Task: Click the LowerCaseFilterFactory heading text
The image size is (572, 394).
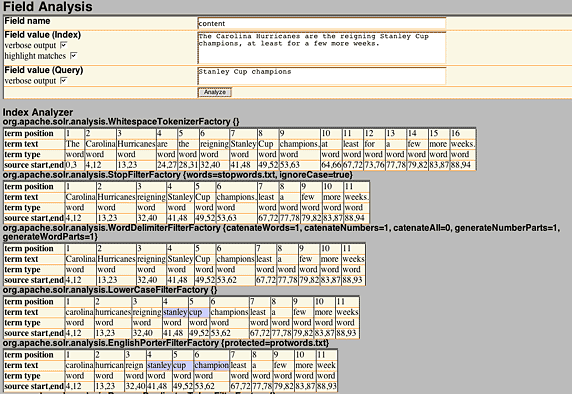Action: click(109, 290)
